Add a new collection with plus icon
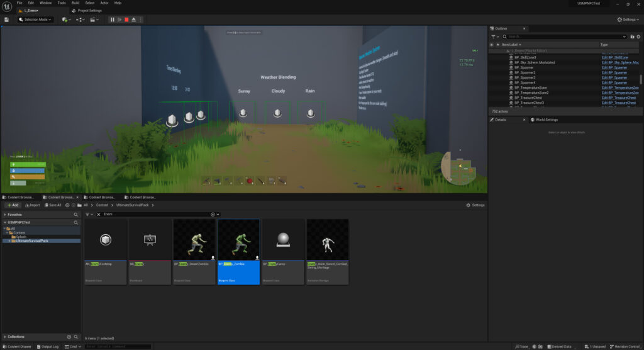 point(69,337)
